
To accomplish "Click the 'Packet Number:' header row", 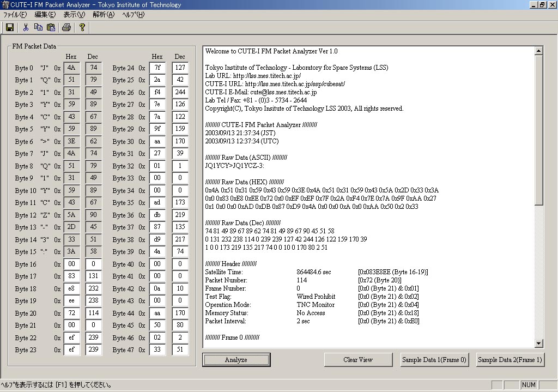I will tap(303, 281).
